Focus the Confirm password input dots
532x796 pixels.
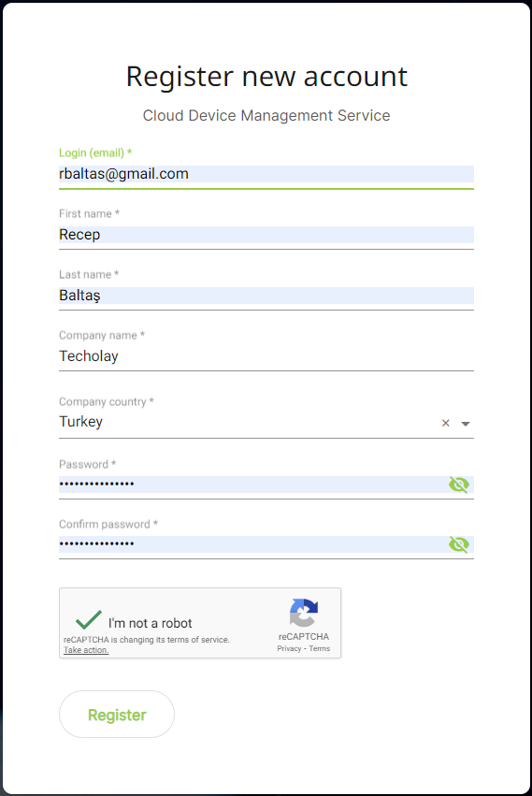(x=252, y=544)
